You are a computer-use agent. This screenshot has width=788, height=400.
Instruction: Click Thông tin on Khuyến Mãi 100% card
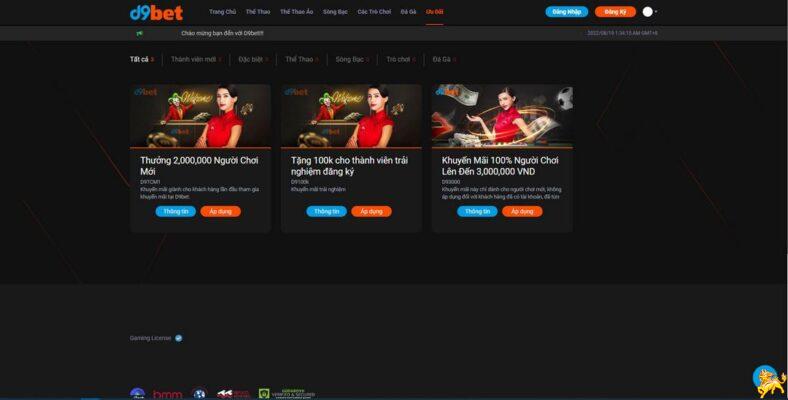[477, 212]
